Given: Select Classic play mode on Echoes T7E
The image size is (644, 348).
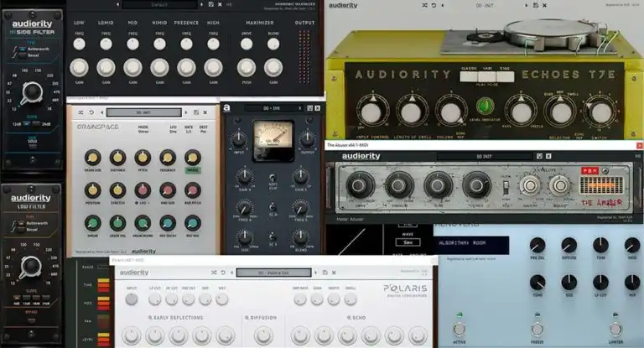Looking at the screenshot, I should click(469, 76).
